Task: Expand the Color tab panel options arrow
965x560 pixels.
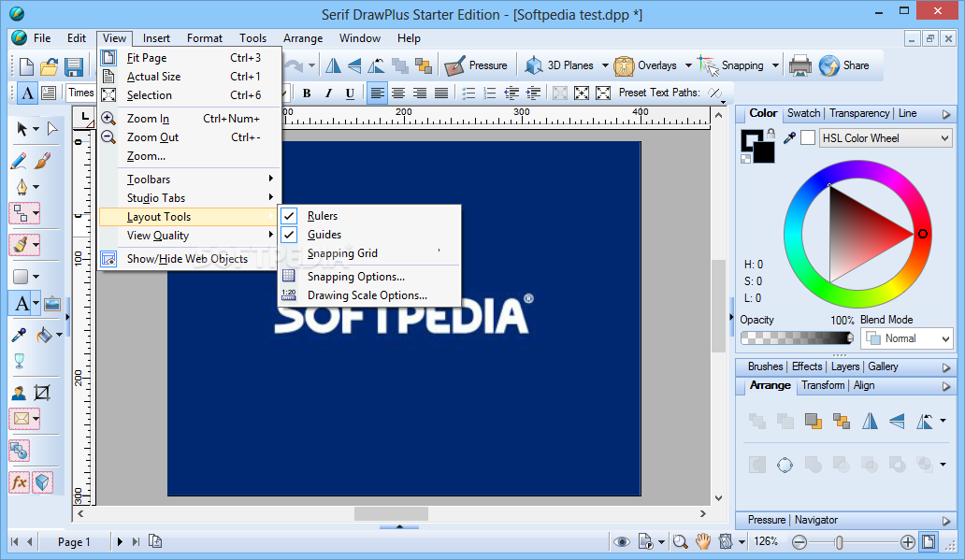Action: pos(946,114)
